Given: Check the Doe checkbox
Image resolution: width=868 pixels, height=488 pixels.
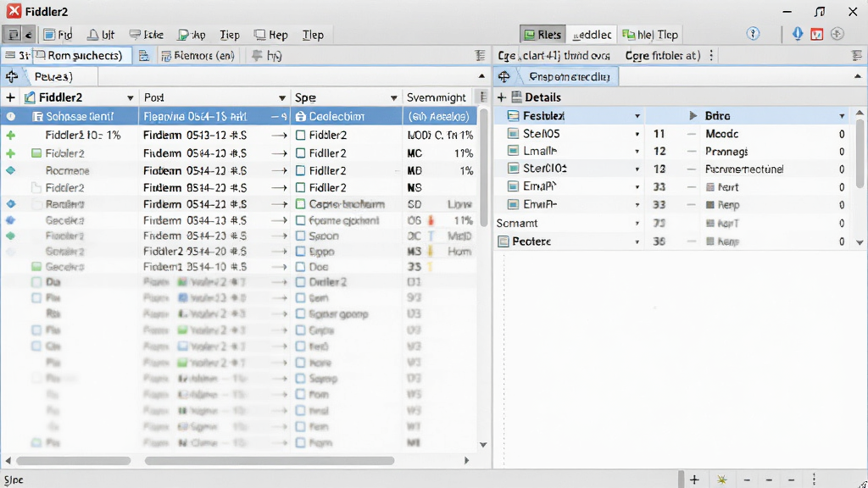Looking at the screenshot, I should (301, 267).
